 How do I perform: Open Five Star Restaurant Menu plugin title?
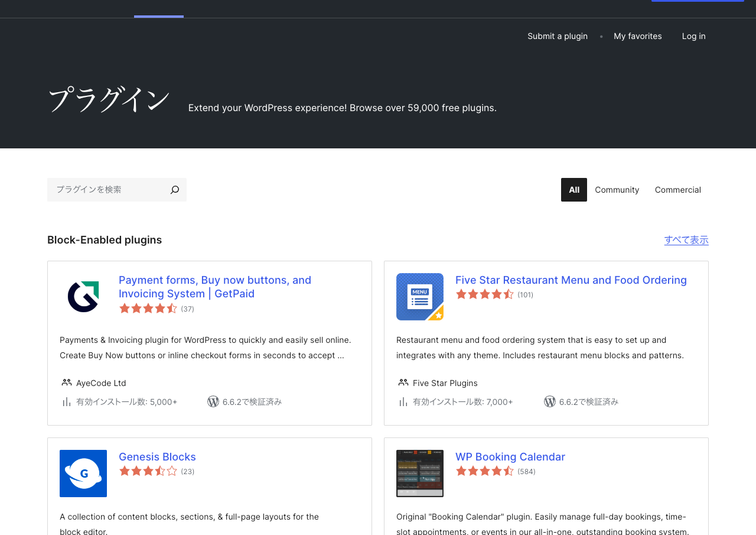point(571,280)
